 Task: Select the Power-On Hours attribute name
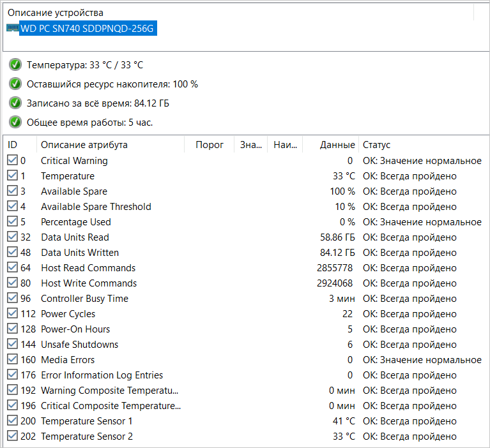coord(75,329)
